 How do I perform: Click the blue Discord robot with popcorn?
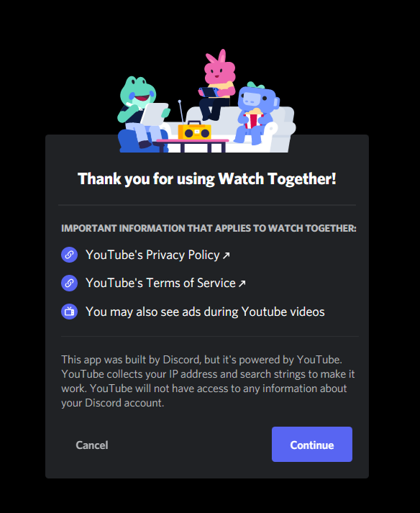(x=256, y=113)
